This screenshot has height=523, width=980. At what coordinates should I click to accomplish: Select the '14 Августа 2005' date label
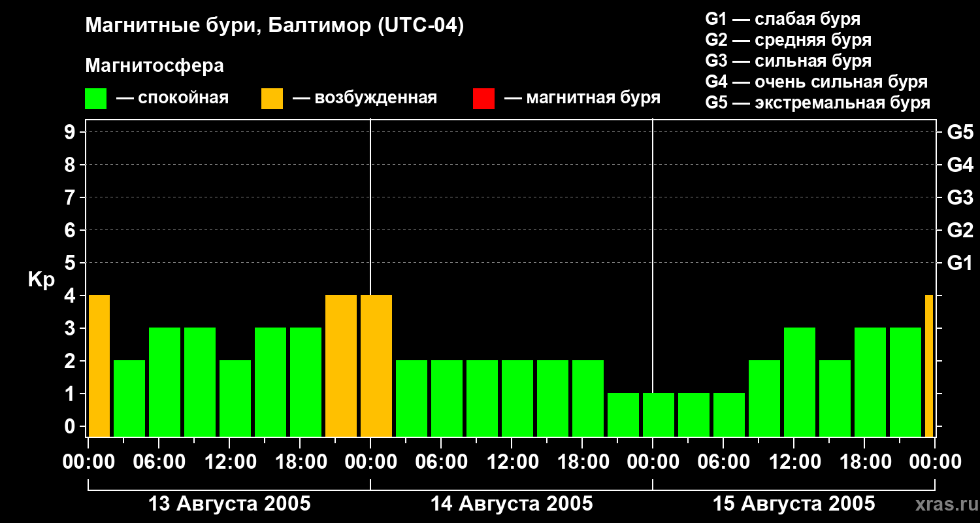click(512, 504)
